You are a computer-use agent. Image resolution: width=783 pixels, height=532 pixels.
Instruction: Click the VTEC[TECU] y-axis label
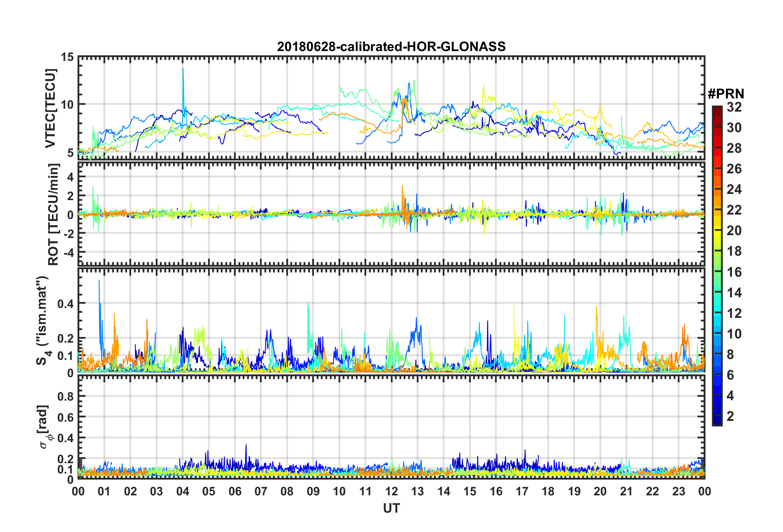pos(50,108)
